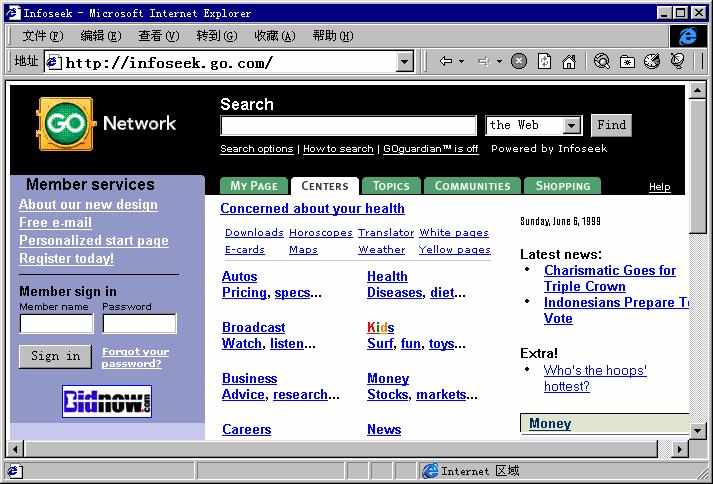Click the Home toolbar icon
The height and width of the screenshot is (484, 713).
(569, 61)
